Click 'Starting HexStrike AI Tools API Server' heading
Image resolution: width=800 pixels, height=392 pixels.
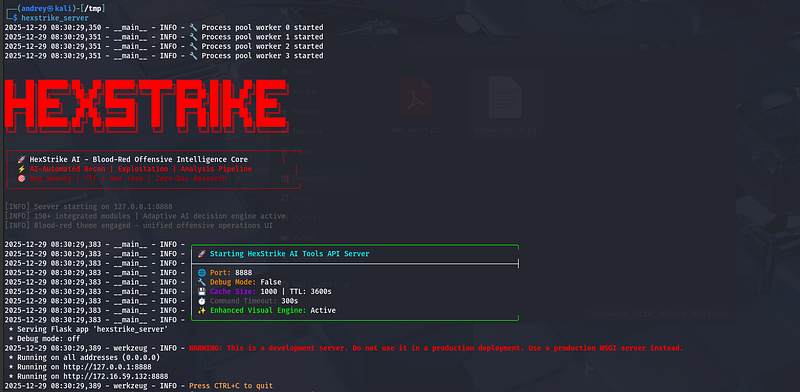tap(290, 254)
